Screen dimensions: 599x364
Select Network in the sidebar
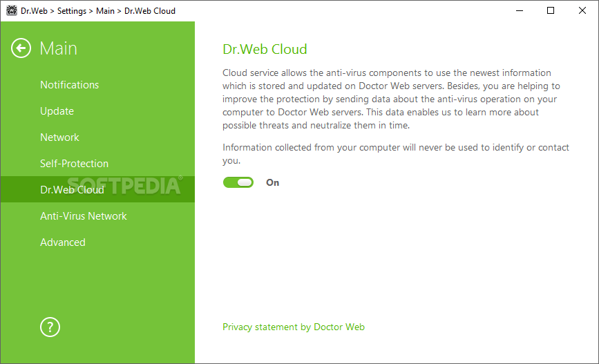59,137
